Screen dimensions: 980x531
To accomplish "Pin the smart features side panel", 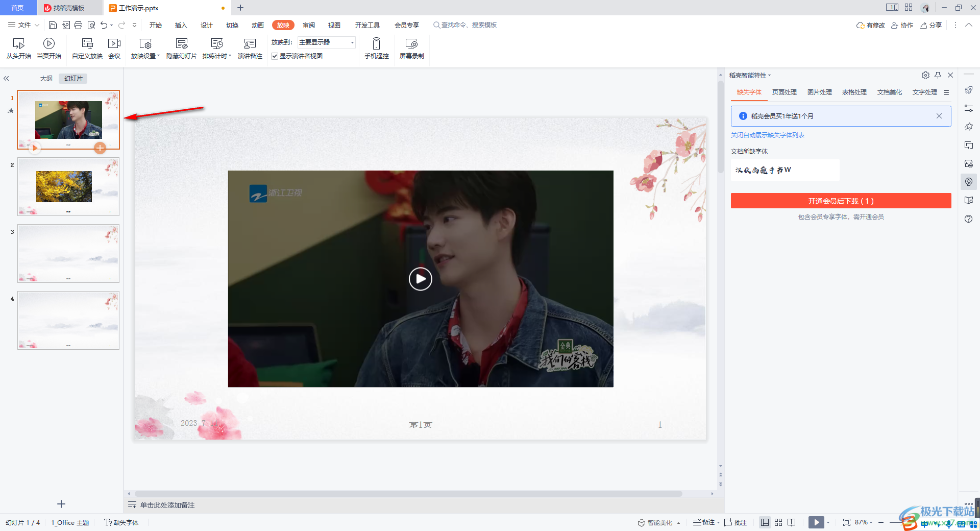I will coord(938,75).
